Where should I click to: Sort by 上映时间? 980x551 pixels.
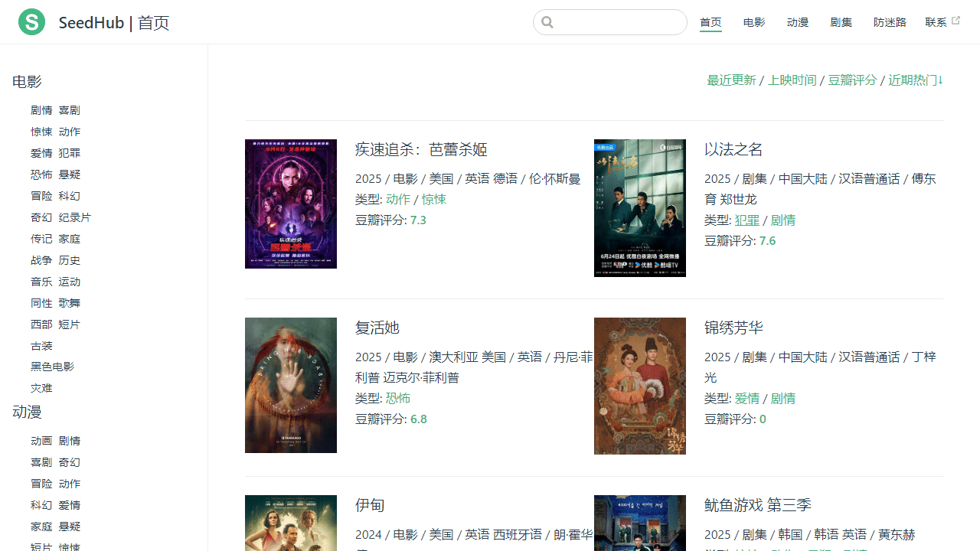(792, 80)
